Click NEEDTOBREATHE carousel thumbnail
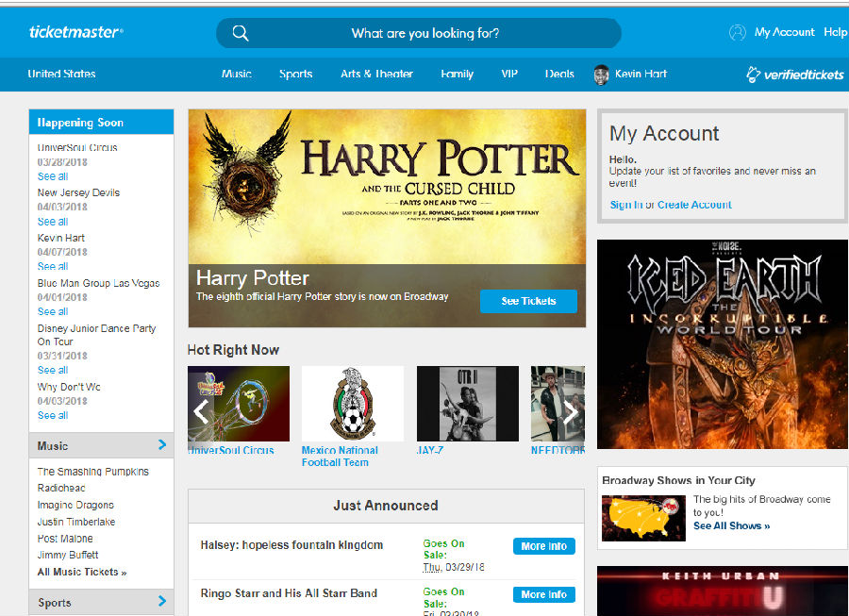Image resolution: width=849 pixels, height=616 pixels. pyautogui.click(x=558, y=404)
